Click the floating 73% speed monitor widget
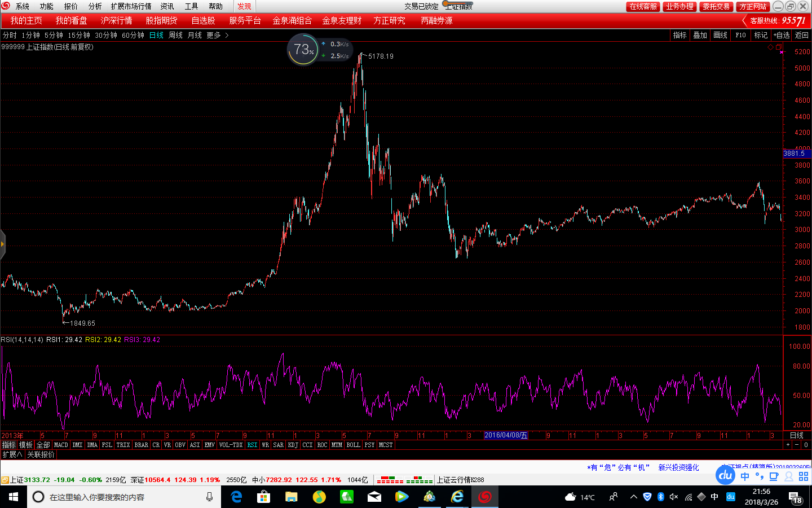This screenshot has height=508, width=812. (x=319, y=50)
